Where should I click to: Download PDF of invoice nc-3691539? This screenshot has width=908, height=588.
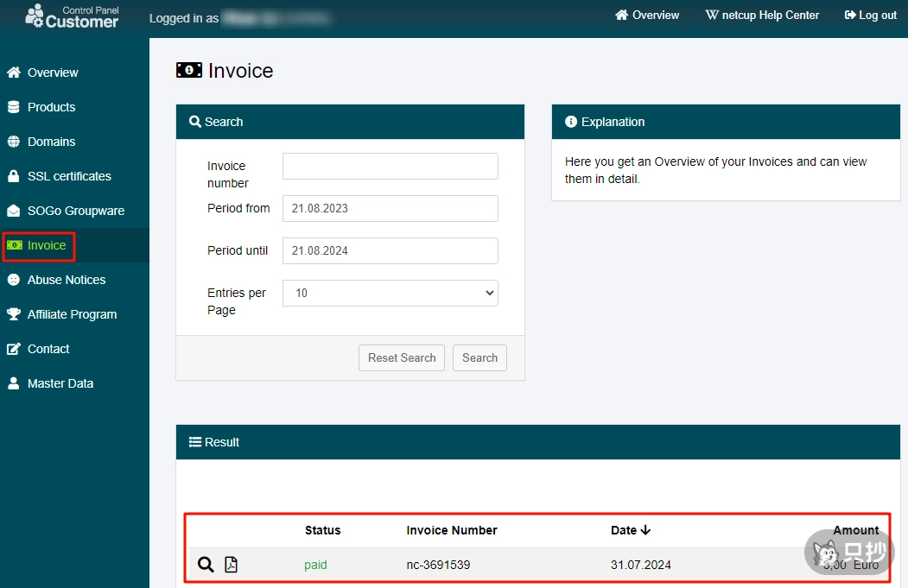(x=231, y=565)
